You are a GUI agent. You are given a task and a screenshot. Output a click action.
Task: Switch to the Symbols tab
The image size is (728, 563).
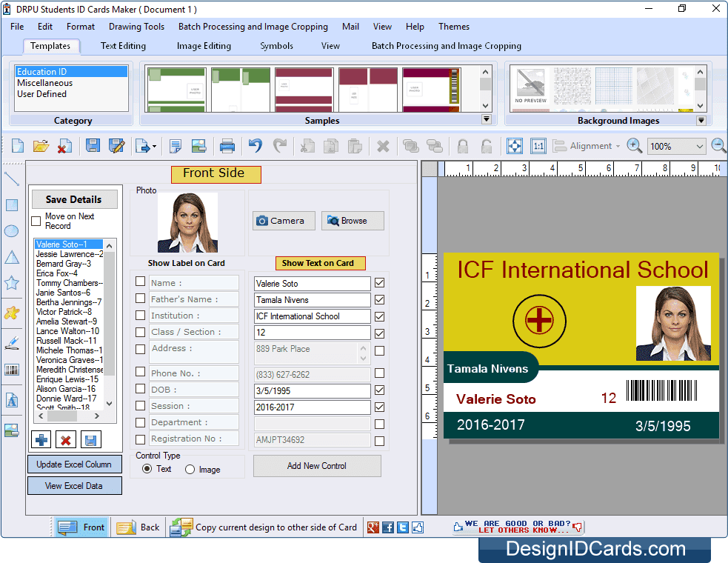(276, 46)
